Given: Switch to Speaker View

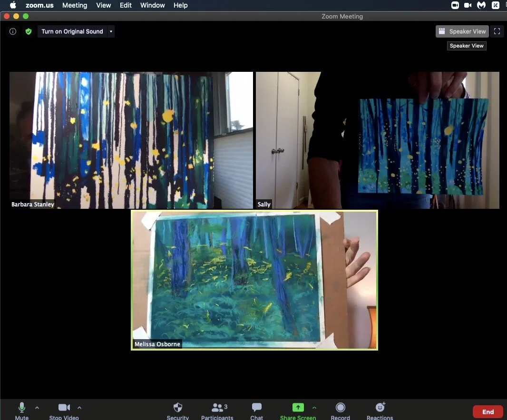Looking at the screenshot, I should tap(461, 31).
